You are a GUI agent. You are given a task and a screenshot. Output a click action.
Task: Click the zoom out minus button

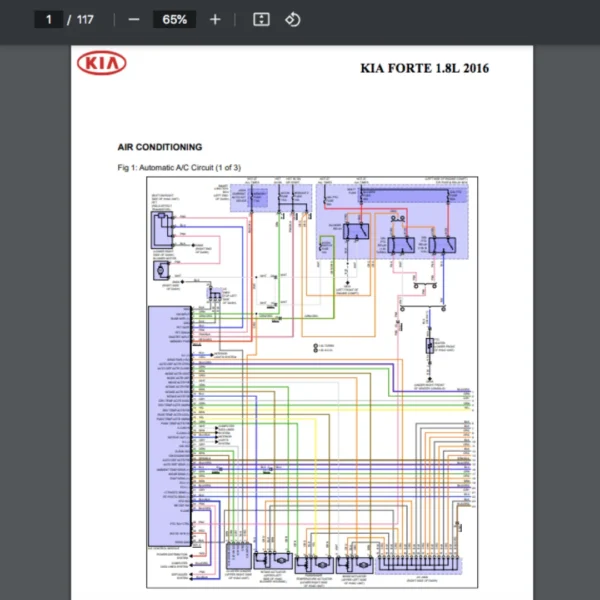[134, 19]
